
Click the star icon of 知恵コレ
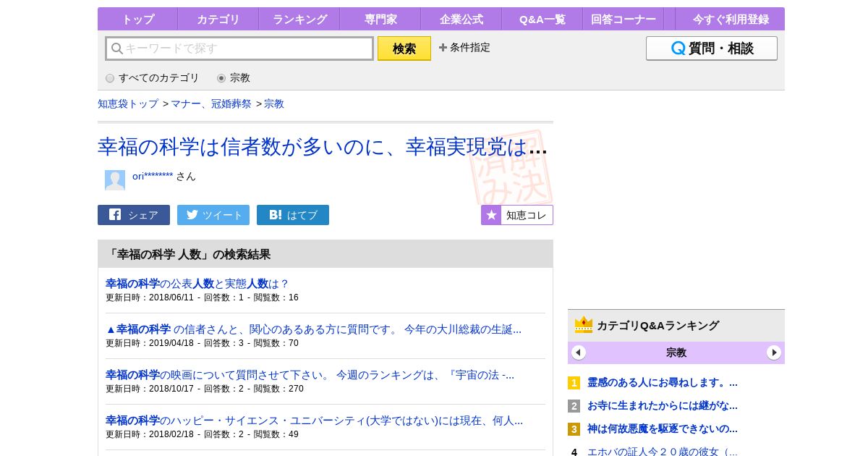(x=491, y=215)
